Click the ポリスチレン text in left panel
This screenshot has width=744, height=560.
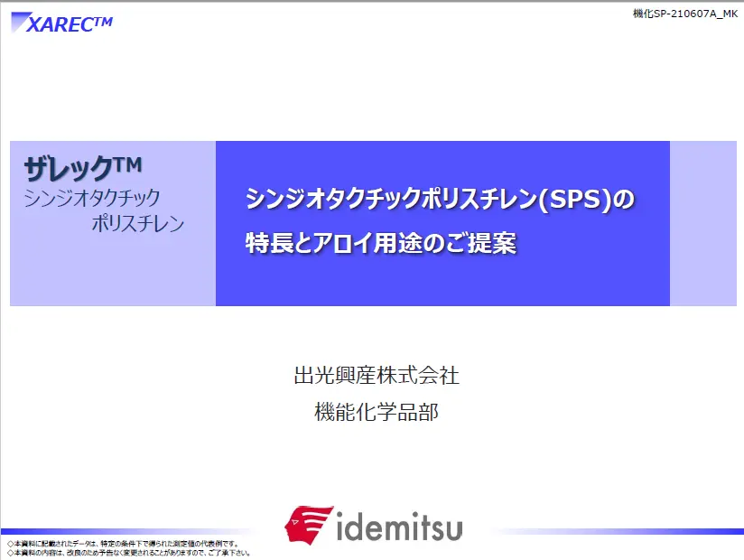137,224
